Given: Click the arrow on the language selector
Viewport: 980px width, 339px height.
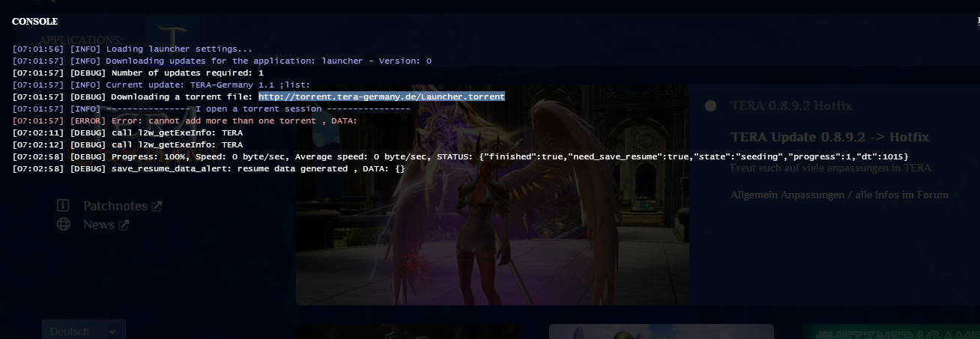Looking at the screenshot, I should (112, 332).
